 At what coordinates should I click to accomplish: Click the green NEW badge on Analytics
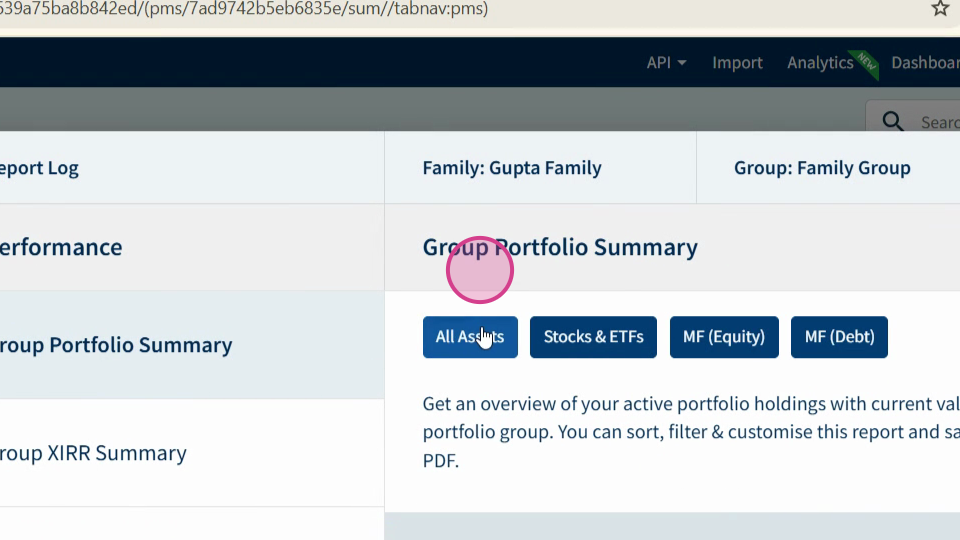pos(866,62)
